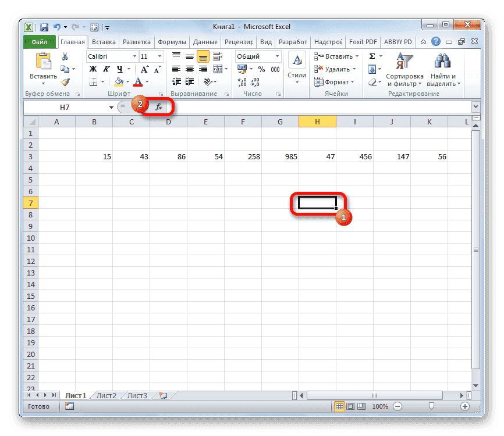Image resolution: width=504 pixels, height=436 pixels.
Task: Open the font size dropdown
Action: point(158,56)
